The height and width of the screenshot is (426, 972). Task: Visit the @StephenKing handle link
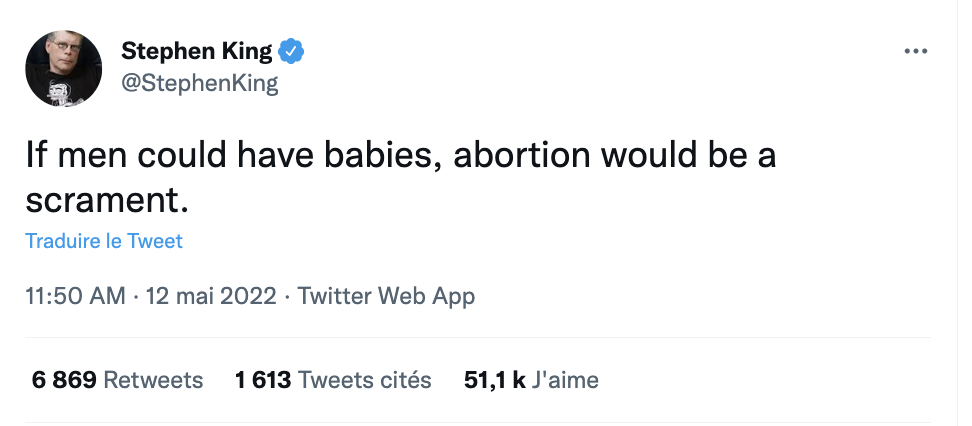[199, 84]
